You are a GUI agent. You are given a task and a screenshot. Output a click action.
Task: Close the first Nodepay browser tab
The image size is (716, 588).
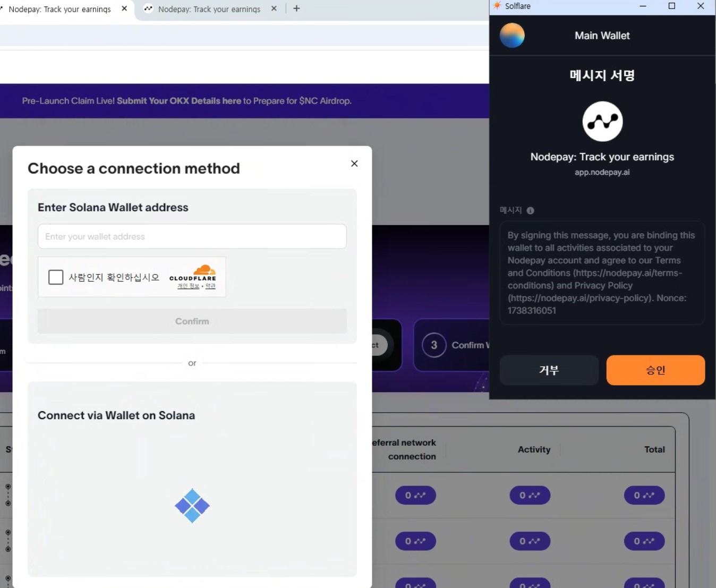(124, 8)
